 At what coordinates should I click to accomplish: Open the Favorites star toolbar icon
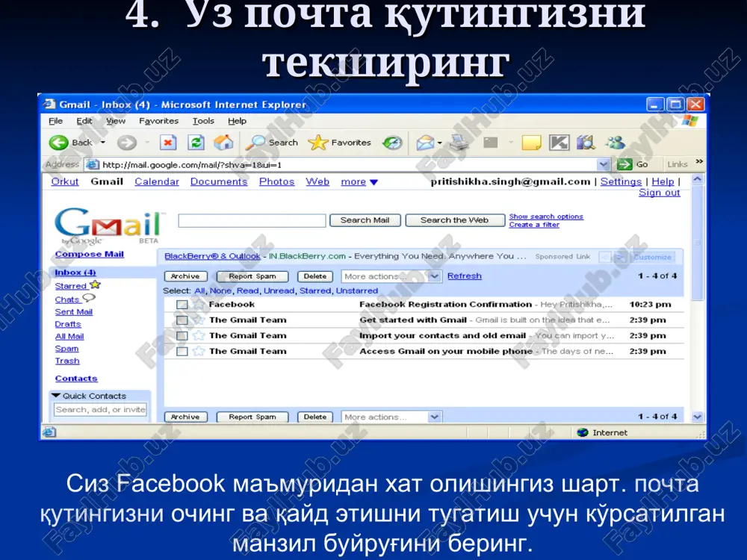318,143
